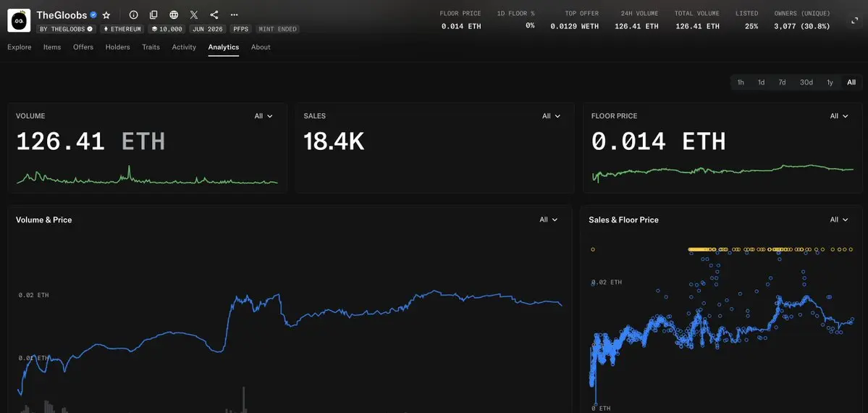Click TheGloobs collection avatar image
This screenshot has height=413, width=868.
[19, 20]
